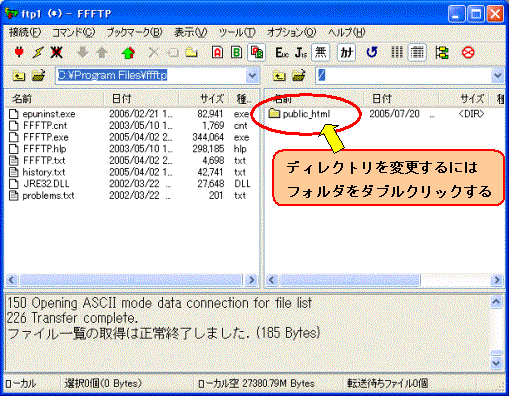This screenshot has width=509, height=396.
Task: Click the Rename icon in toolbar
Action: pos(173,52)
